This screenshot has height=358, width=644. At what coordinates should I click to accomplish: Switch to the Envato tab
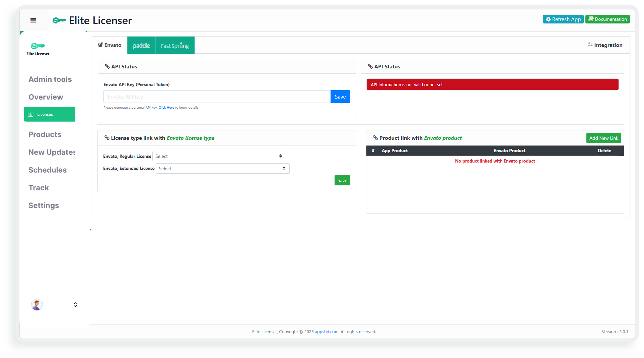[110, 45]
